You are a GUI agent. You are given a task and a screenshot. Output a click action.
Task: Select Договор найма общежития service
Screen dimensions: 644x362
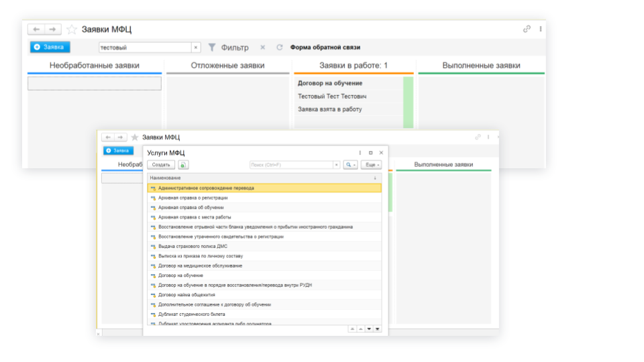pos(186,295)
